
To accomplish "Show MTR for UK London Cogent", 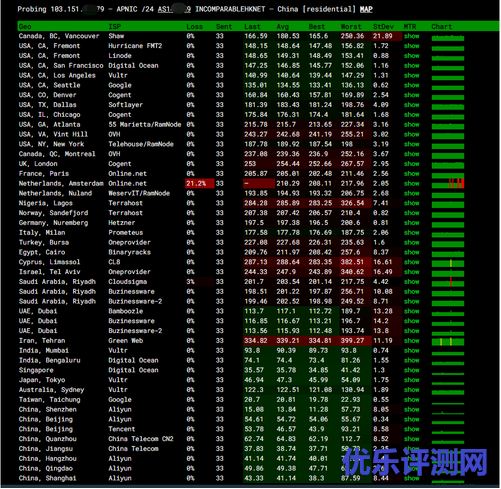I will (x=411, y=164).
